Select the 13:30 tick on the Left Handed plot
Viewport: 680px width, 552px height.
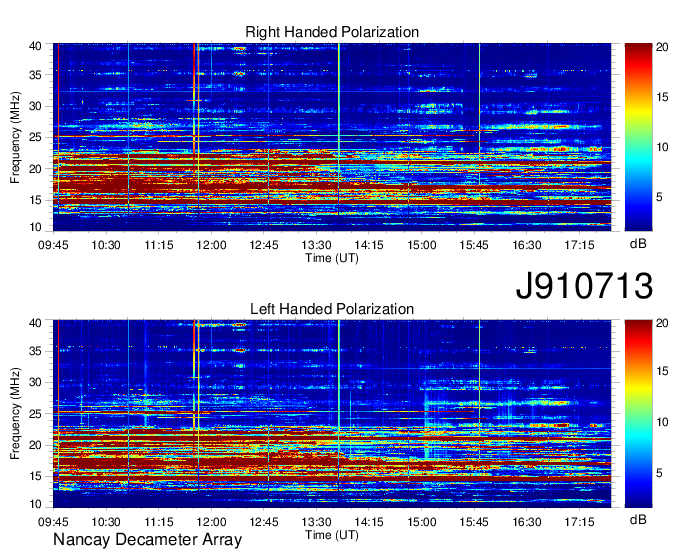317,522
